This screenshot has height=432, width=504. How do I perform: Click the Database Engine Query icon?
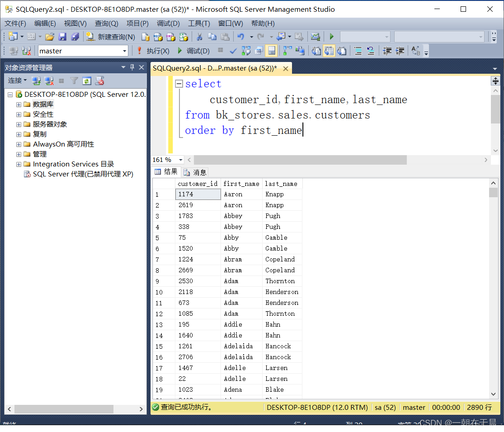146,37
